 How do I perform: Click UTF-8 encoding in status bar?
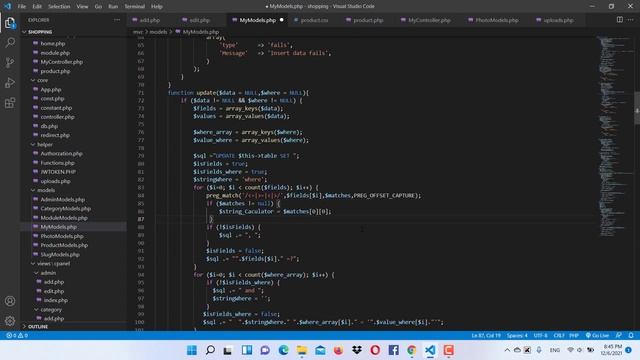point(540,335)
